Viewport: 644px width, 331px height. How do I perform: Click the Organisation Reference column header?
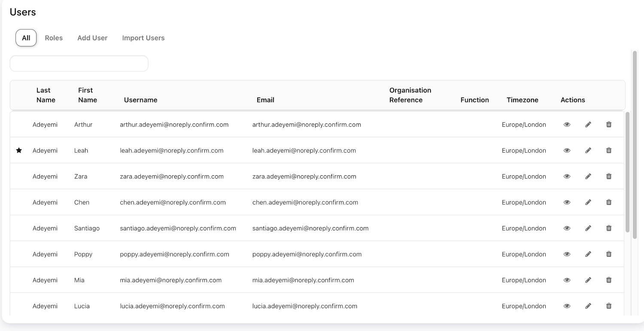[x=410, y=95]
